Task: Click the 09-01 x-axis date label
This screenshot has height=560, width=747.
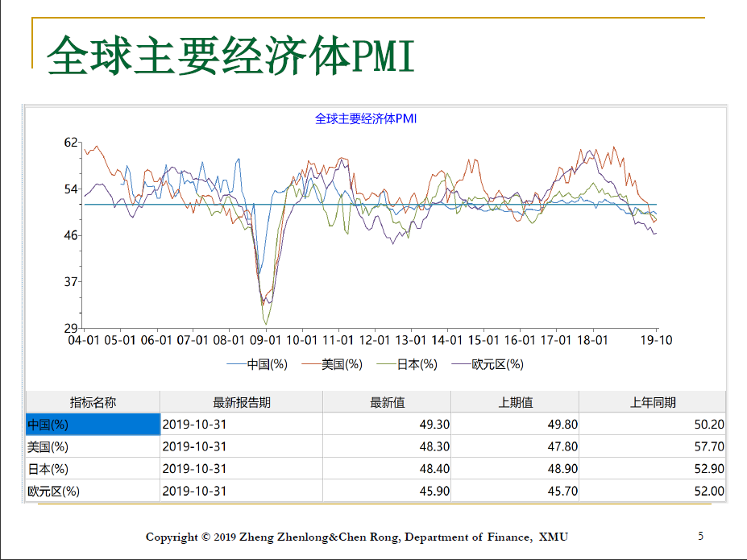Action: [x=265, y=340]
